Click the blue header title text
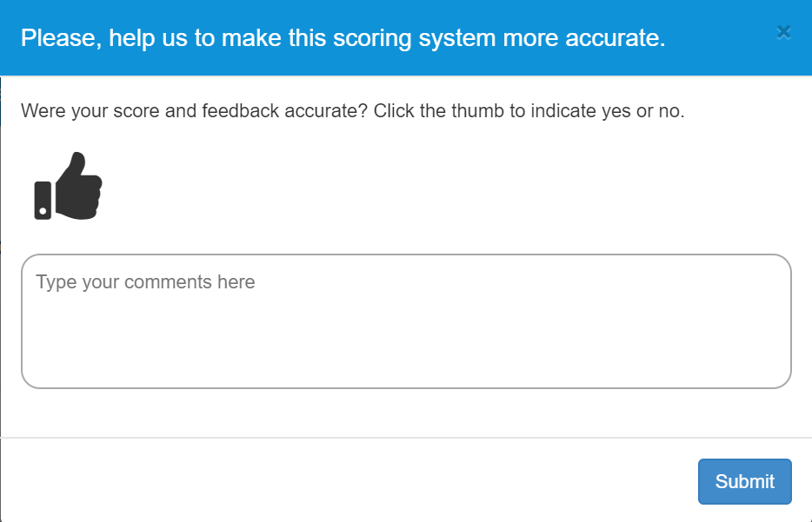Viewport: 812px width, 522px height. [343, 37]
